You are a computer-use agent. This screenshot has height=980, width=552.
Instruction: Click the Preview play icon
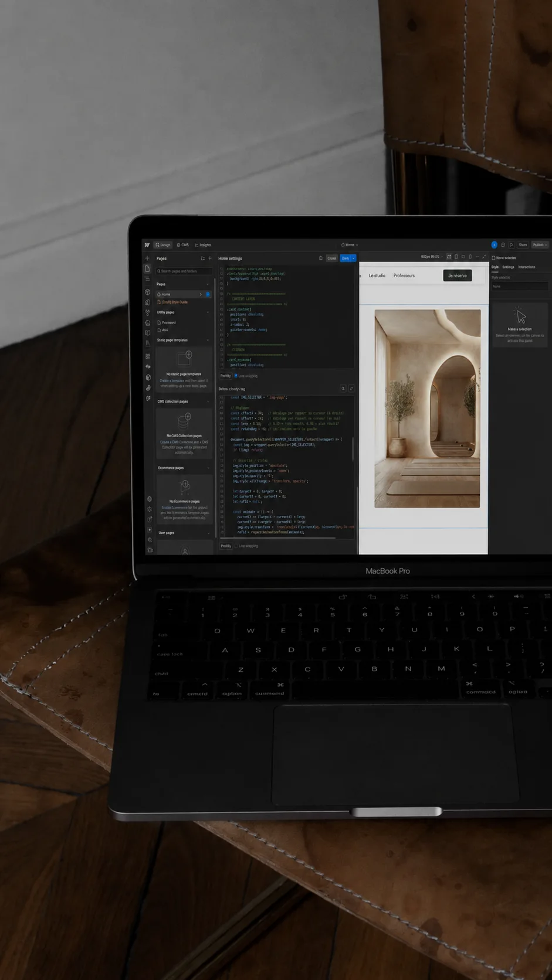512,245
